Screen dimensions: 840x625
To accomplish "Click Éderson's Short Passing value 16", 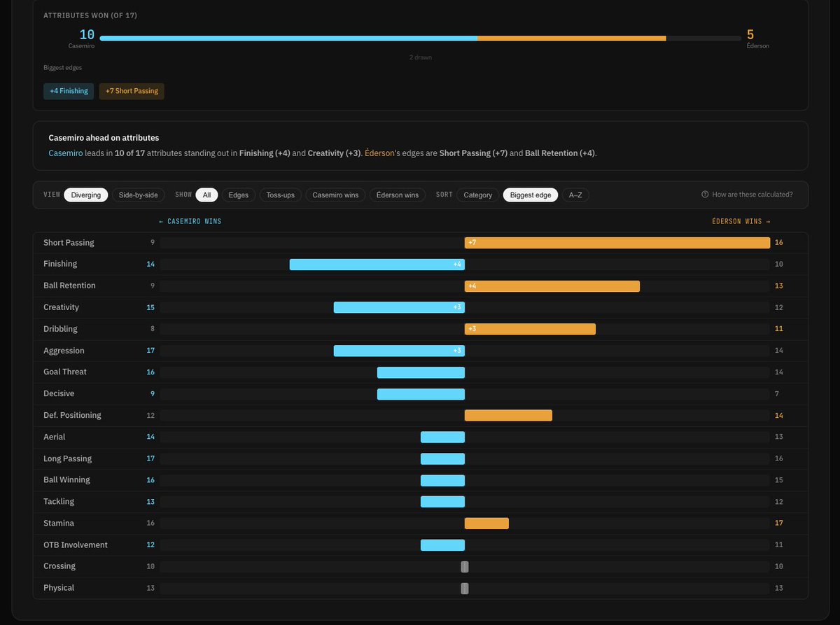I will tap(779, 242).
